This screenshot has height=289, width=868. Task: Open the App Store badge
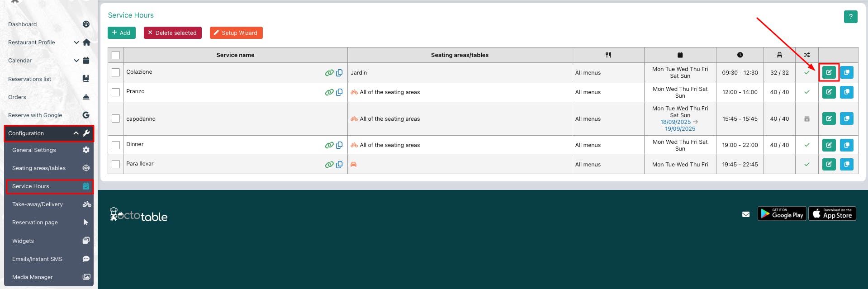pyautogui.click(x=832, y=213)
